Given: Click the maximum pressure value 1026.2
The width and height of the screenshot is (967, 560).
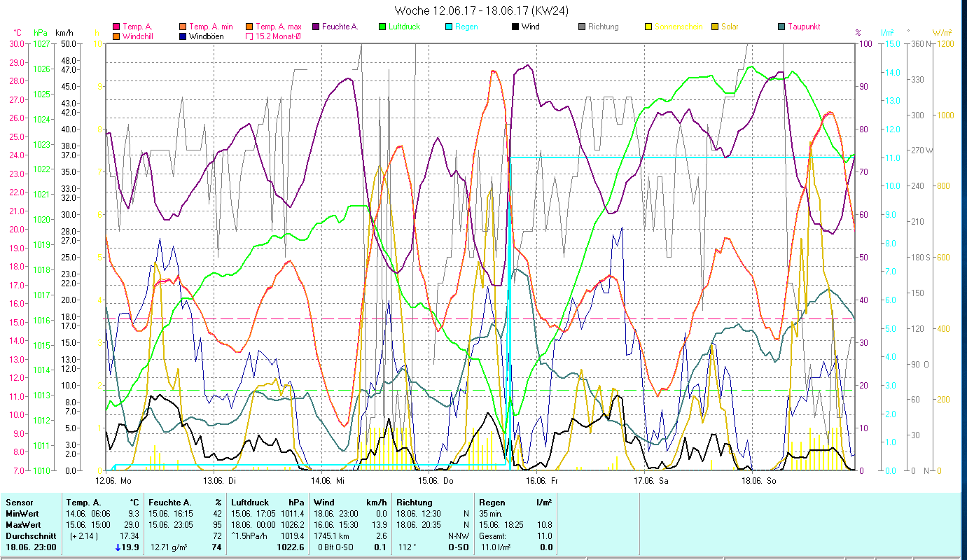Looking at the screenshot, I should tap(292, 524).
